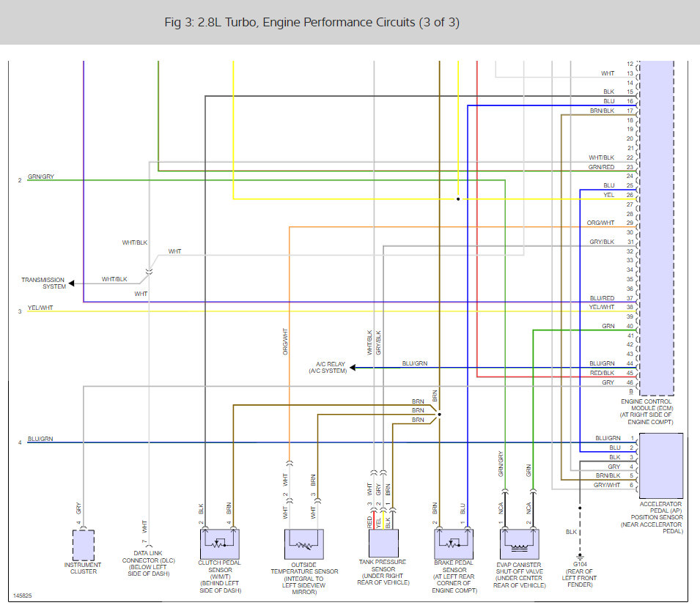The height and width of the screenshot is (608, 700).
Task: Select the Outside Temperature Sensor symbol
Action: (304, 544)
